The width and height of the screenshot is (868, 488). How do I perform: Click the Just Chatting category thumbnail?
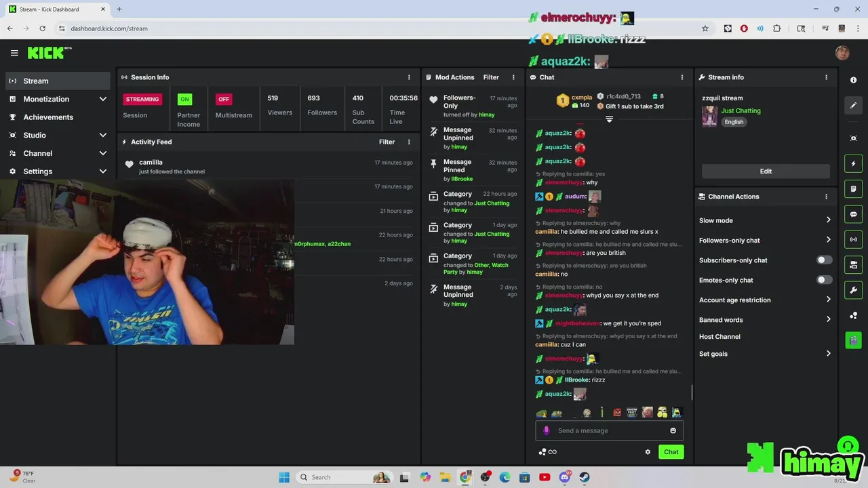click(709, 116)
